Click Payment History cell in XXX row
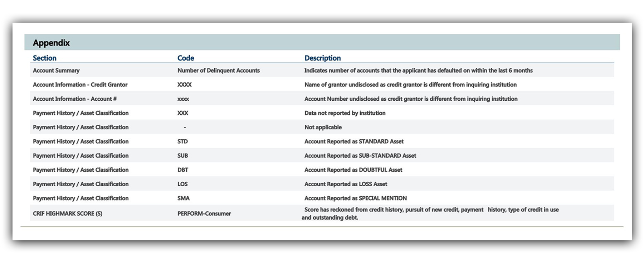 [80, 113]
